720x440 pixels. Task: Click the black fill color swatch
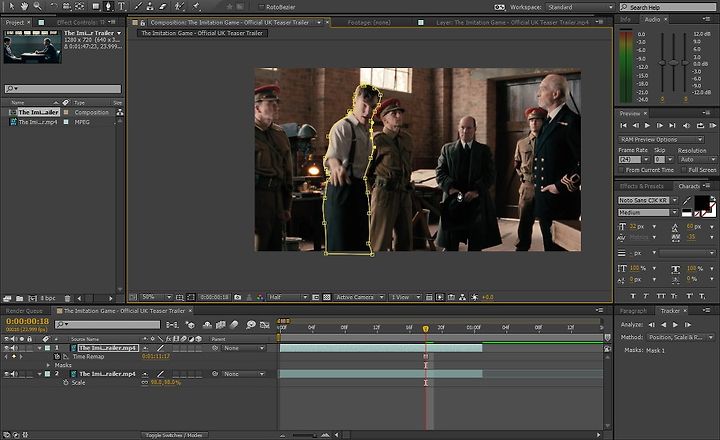702,202
